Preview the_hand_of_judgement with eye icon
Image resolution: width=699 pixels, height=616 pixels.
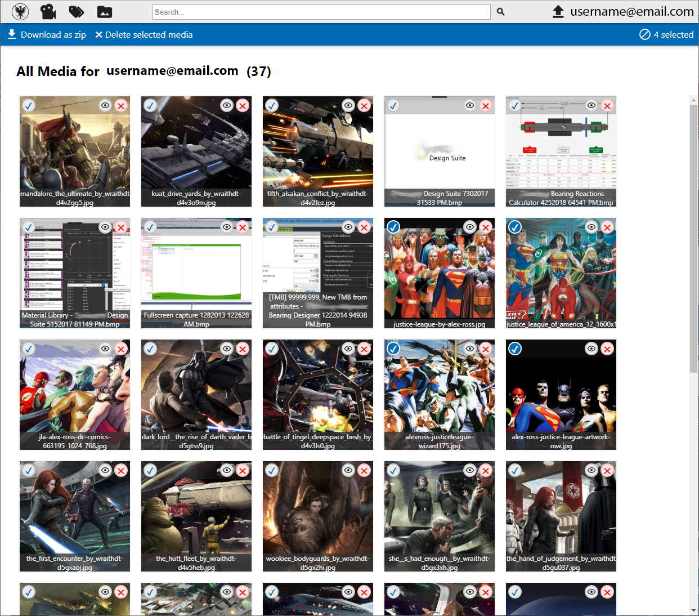coord(592,470)
